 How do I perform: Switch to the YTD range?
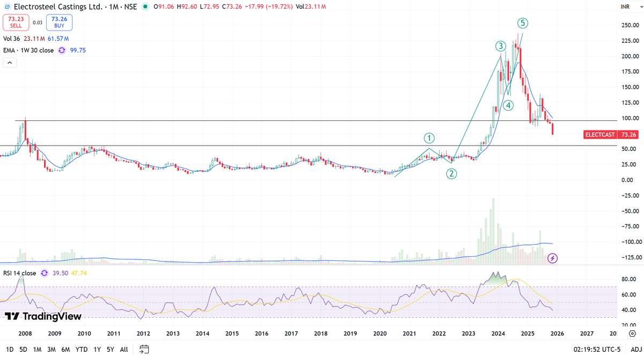pyautogui.click(x=80, y=349)
